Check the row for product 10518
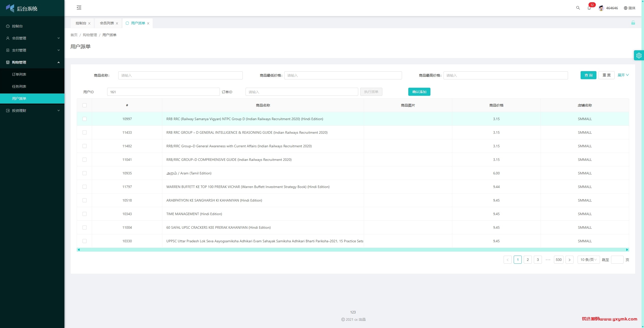644x328 pixels. tap(85, 200)
